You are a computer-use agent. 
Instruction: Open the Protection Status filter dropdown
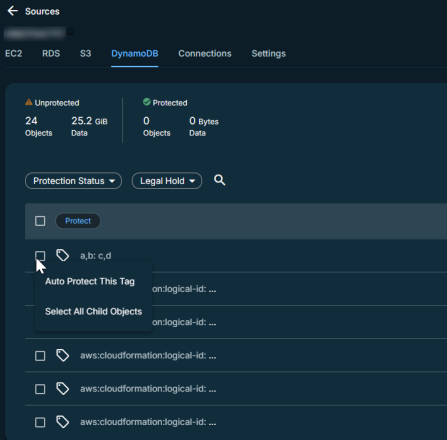point(73,181)
